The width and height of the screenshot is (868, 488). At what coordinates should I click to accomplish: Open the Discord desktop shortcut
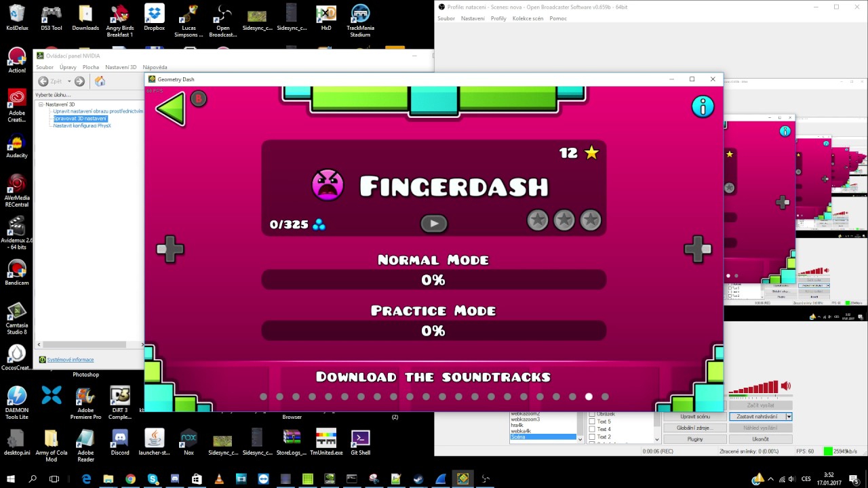coord(120,442)
